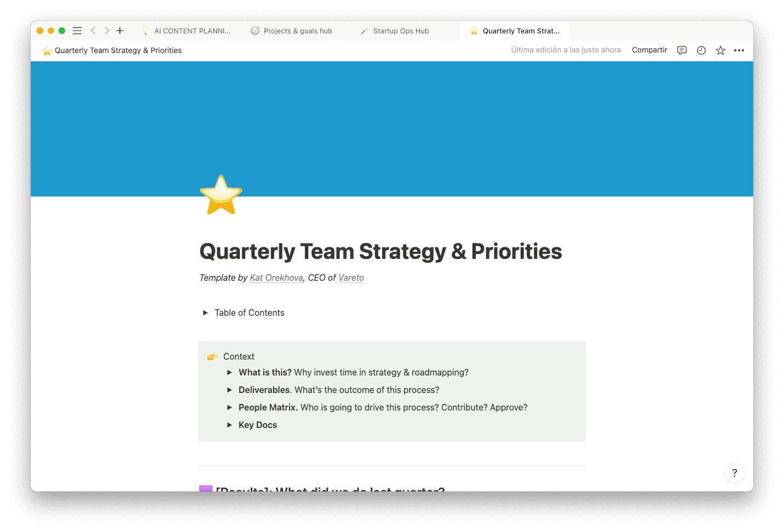784x532 pixels.
Task: Add page to favorites star
Action: (x=720, y=50)
